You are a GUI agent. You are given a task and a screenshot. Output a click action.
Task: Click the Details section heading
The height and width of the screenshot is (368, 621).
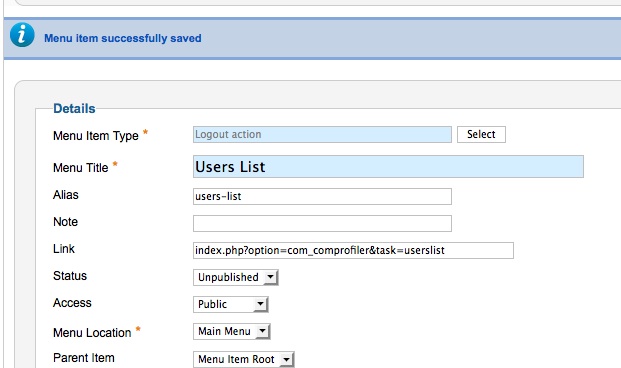(74, 109)
